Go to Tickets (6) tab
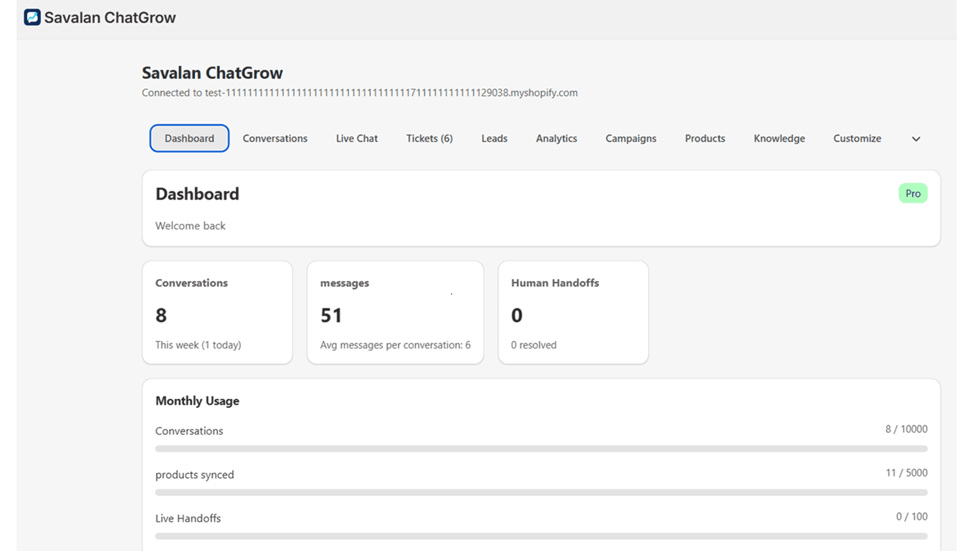The image size is (980, 551). [x=429, y=138]
